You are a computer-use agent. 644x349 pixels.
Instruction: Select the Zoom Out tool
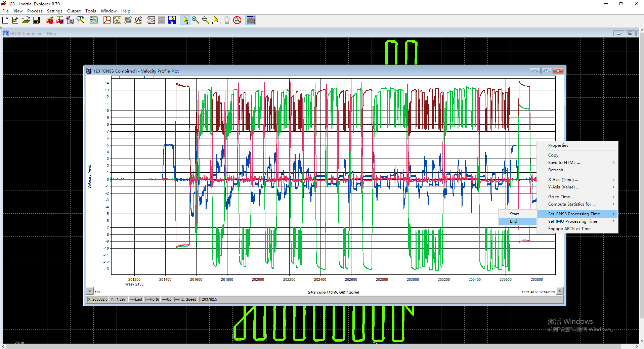[x=206, y=20]
